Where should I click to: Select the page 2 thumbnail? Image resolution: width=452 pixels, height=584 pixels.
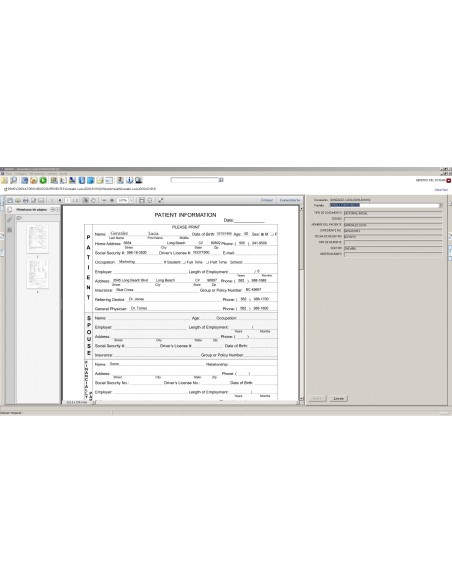click(37, 274)
